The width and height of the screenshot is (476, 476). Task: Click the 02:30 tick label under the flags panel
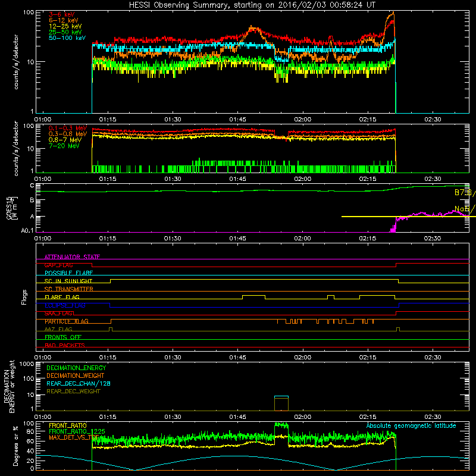point(433,358)
